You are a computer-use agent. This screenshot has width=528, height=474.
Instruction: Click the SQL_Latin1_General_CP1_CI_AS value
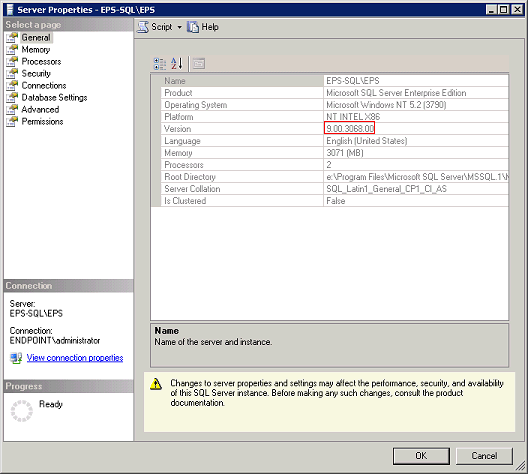(x=387, y=189)
